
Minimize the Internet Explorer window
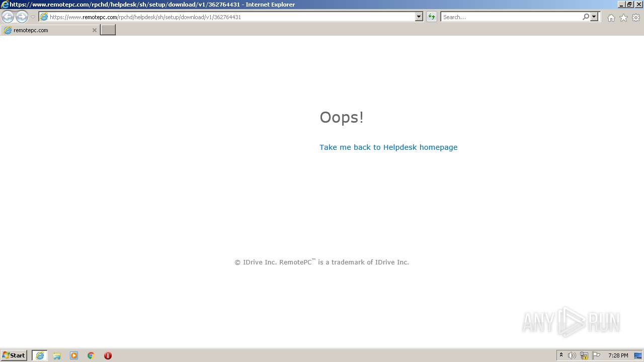click(621, 5)
